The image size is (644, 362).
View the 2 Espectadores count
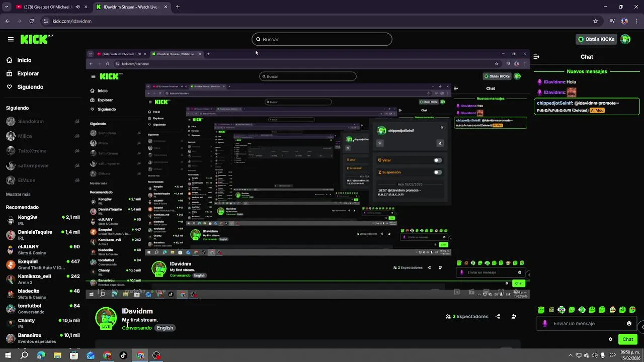(x=467, y=317)
